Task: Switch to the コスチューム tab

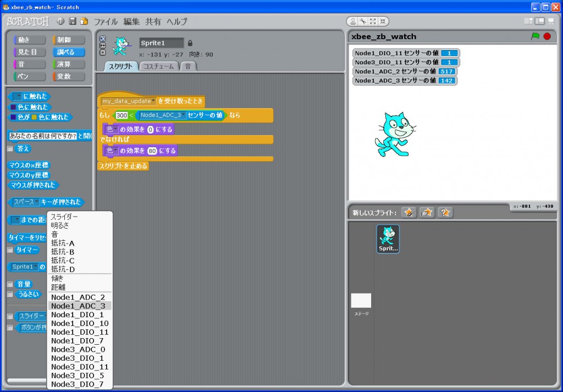Action: click(x=159, y=67)
